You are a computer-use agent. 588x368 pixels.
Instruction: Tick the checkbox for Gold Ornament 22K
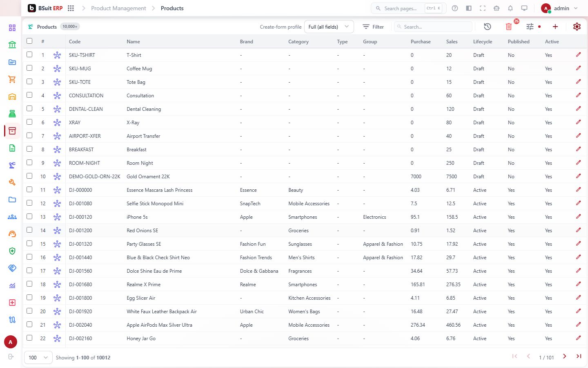[x=29, y=176]
